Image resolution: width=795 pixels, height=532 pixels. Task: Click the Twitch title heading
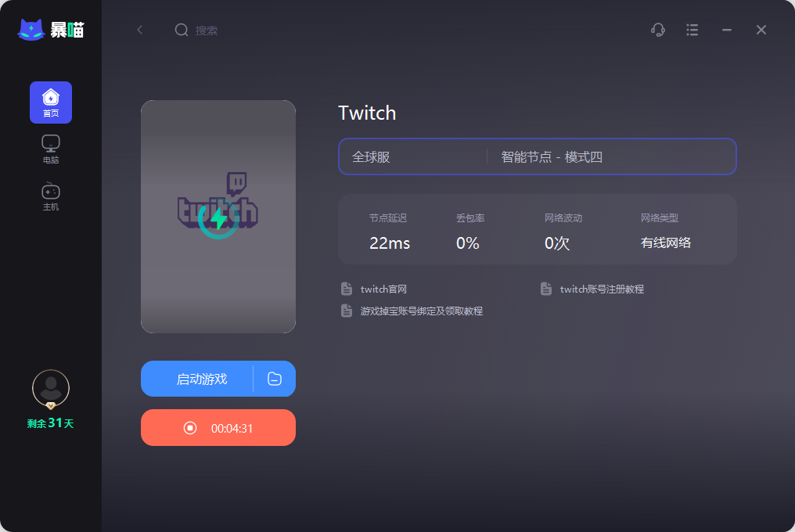click(x=367, y=113)
